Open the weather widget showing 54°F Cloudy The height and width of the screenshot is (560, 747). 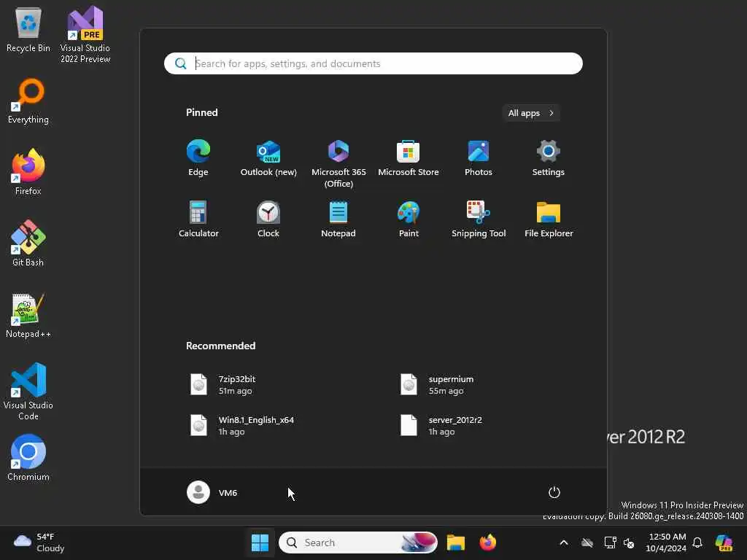coord(39,542)
